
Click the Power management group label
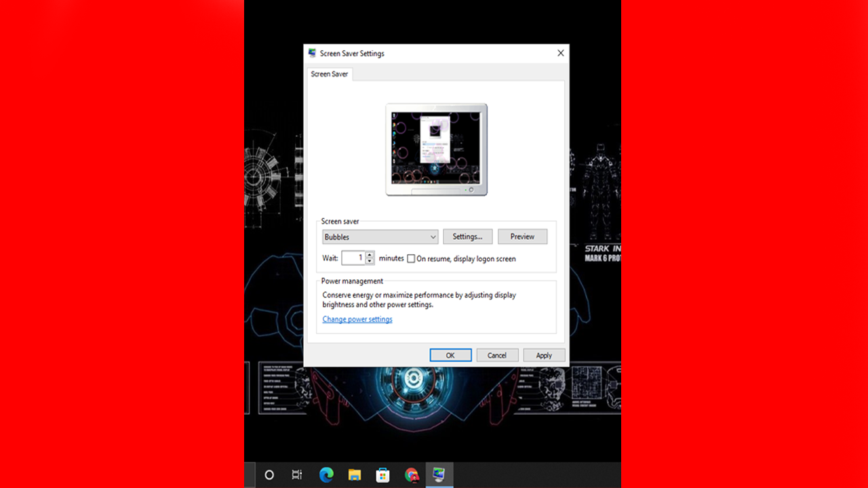pos(352,281)
